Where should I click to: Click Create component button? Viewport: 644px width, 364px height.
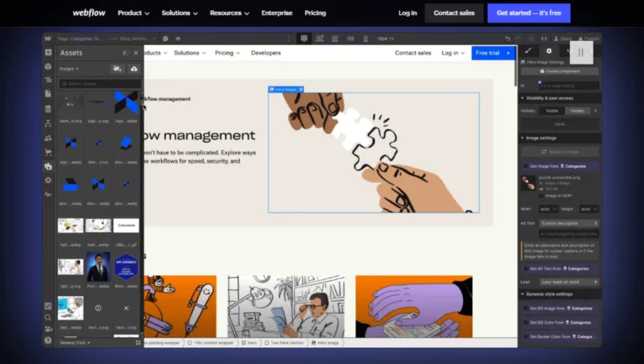tap(560, 71)
